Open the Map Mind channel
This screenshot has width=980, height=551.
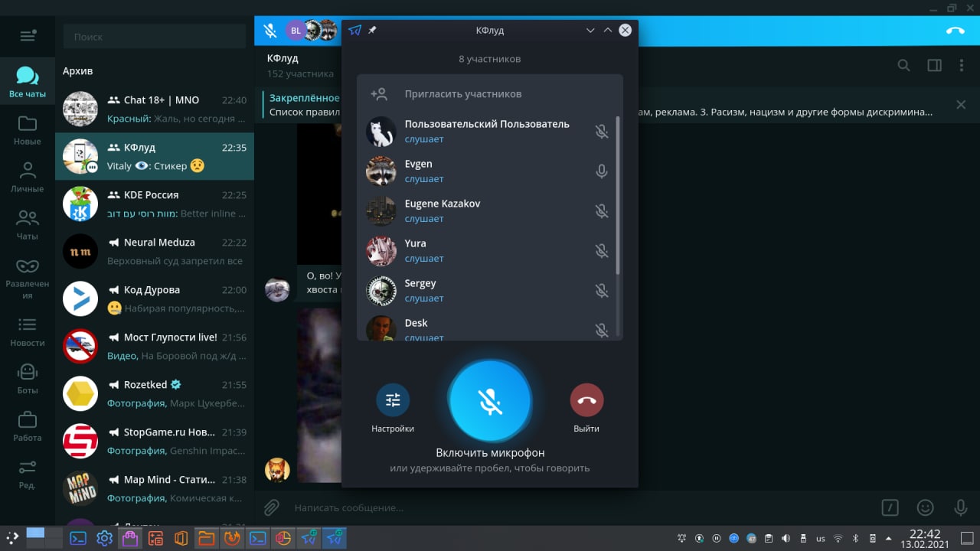pyautogui.click(x=155, y=488)
